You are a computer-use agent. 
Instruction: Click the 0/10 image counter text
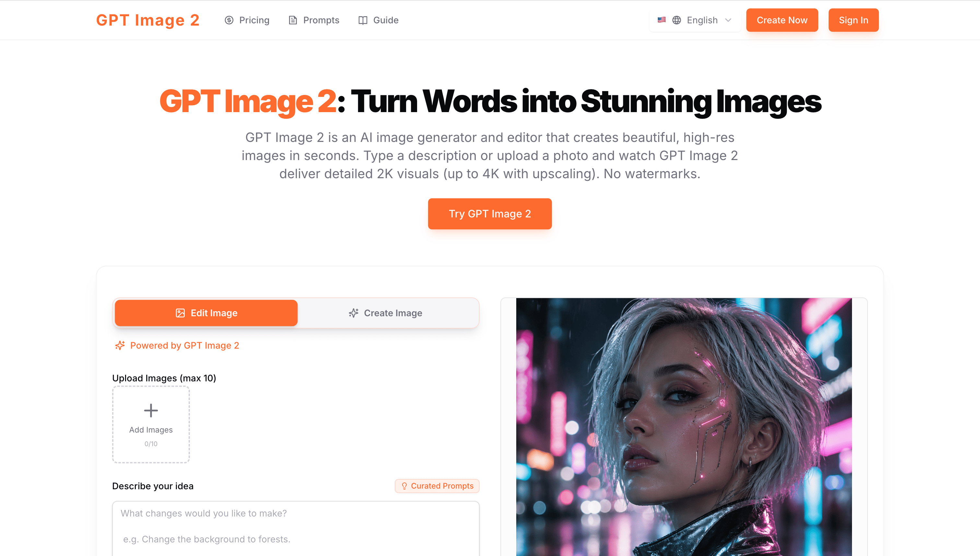tap(151, 444)
